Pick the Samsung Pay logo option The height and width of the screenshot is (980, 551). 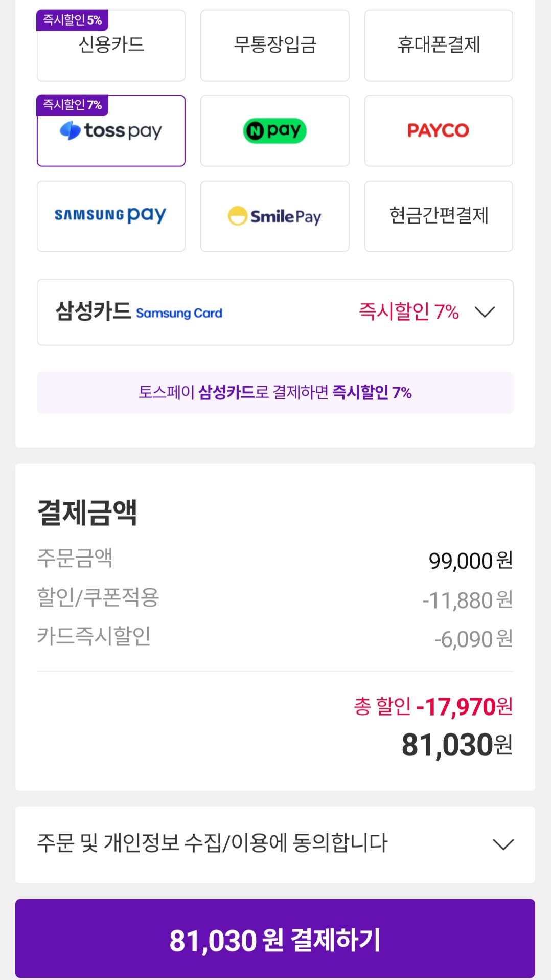coord(111,216)
